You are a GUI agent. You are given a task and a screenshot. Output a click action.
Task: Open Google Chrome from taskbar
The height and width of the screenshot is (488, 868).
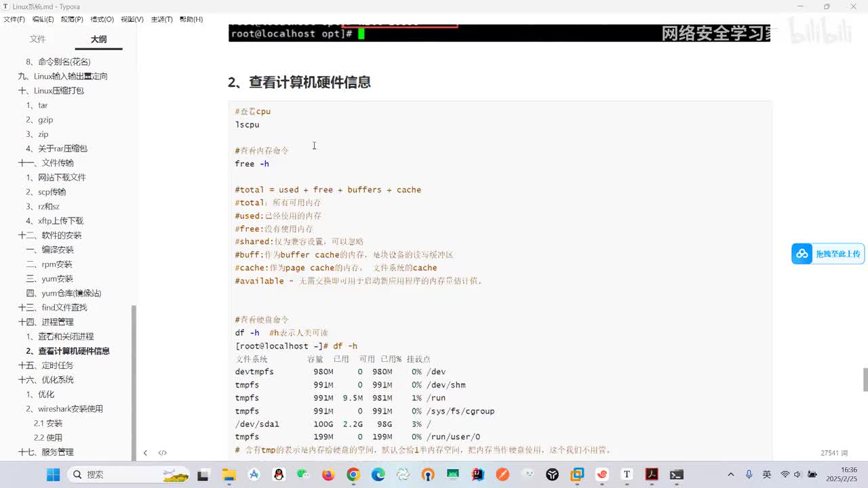(353, 474)
